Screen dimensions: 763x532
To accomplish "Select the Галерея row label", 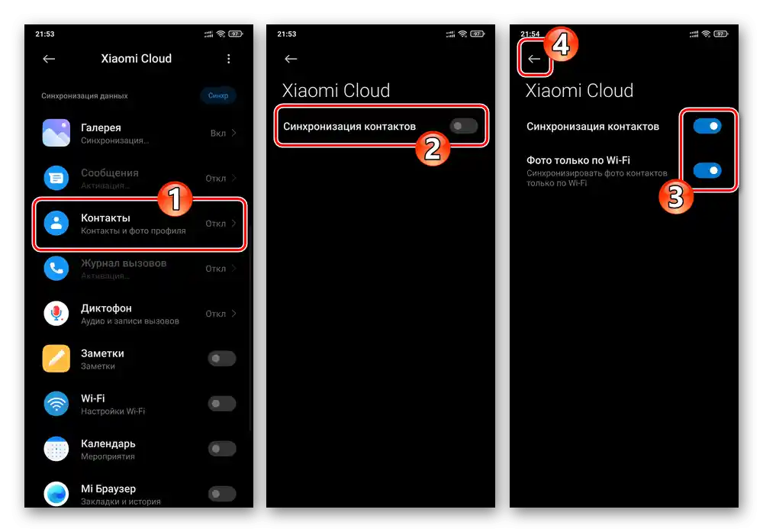I will (x=101, y=127).
